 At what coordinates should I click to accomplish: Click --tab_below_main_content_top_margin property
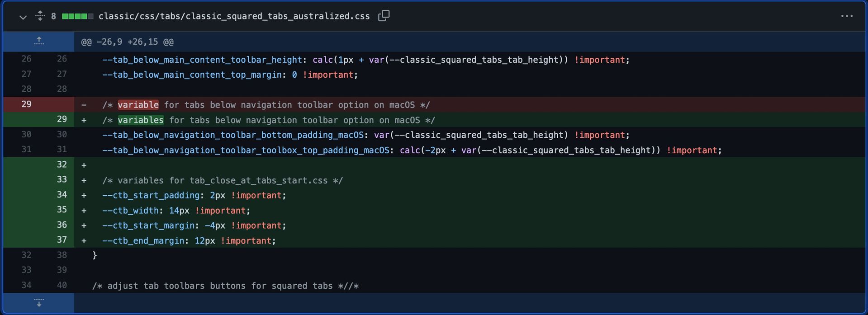192,75
